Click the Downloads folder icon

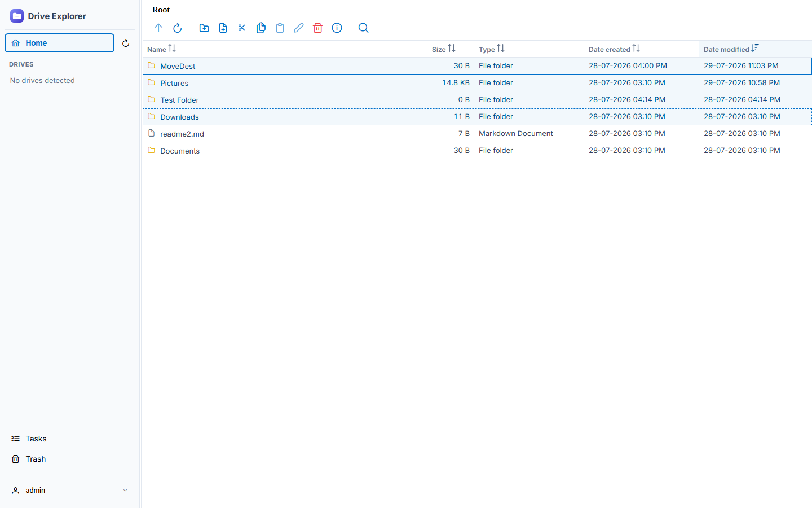[x=151, y=116]
